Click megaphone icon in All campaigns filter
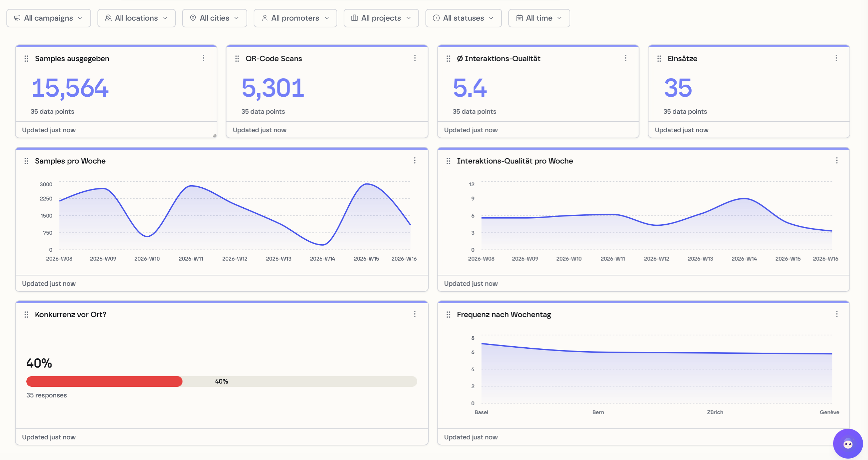Image resolution: width=868 pixels, height=460 pixels. (17, 18)
